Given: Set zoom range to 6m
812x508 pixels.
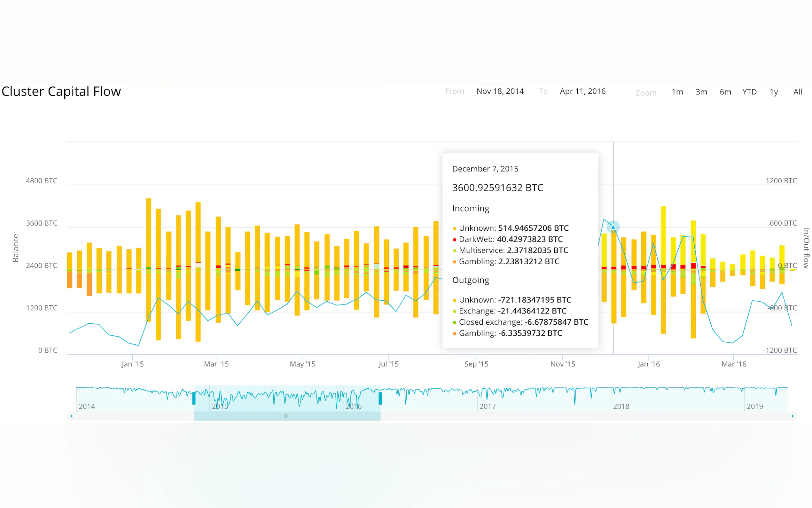Looking at the screenshot, I should 725,92.
